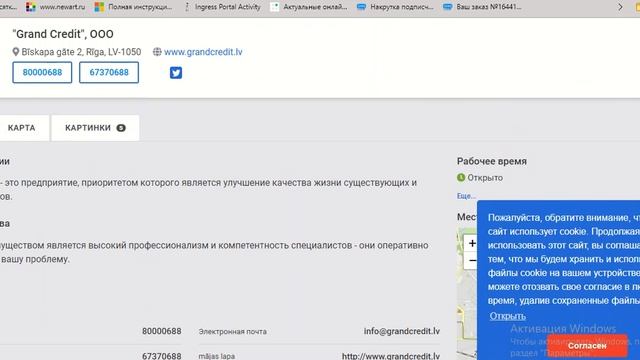Screen dimensions: 640x360
Task: Switch to the КАРТИНКИ tab
Action: point(95,128)
